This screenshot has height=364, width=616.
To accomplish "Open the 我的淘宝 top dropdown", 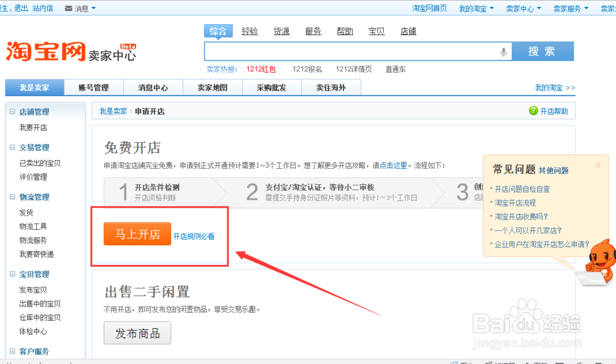I will click(x=476, y=8).
